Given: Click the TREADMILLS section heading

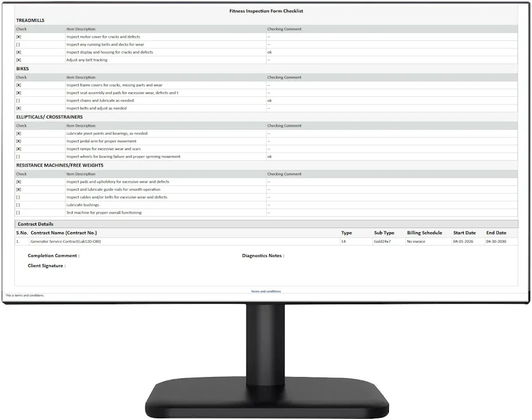Looking at the screenshot, I should click(x=30, y=20).
